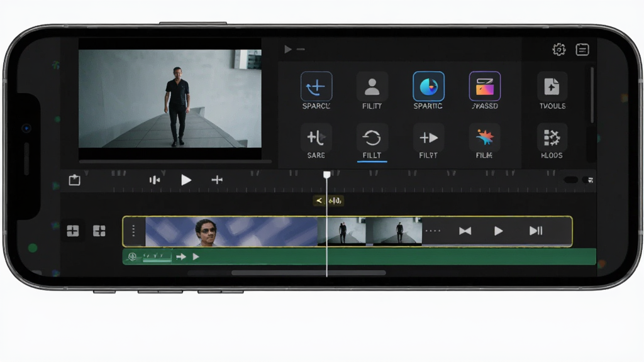Toggle the dark pill switch at the ruler's end
The width and height of the screenshot is (644, 362).
click(x=571, y=180)
